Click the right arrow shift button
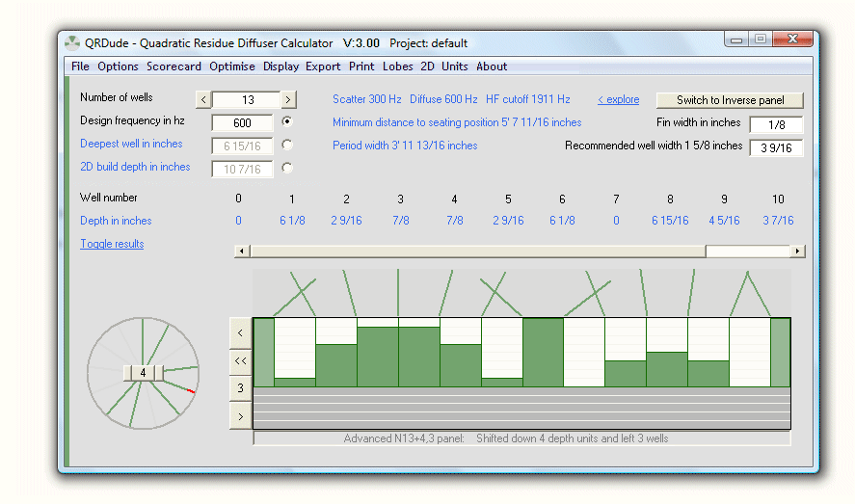The width and height of the screenshot is (855, 504). (x=240, y=416)
